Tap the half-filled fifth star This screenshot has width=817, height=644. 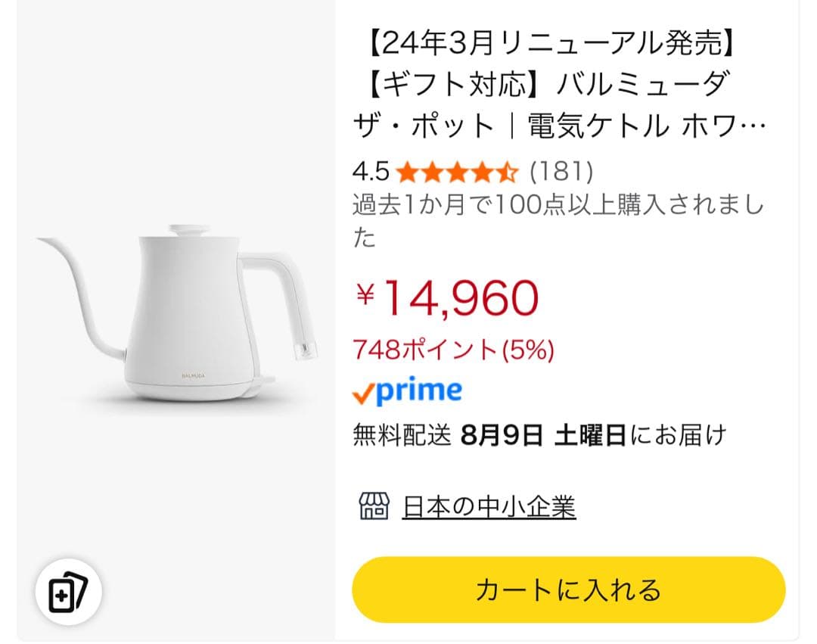coord(508,172)
